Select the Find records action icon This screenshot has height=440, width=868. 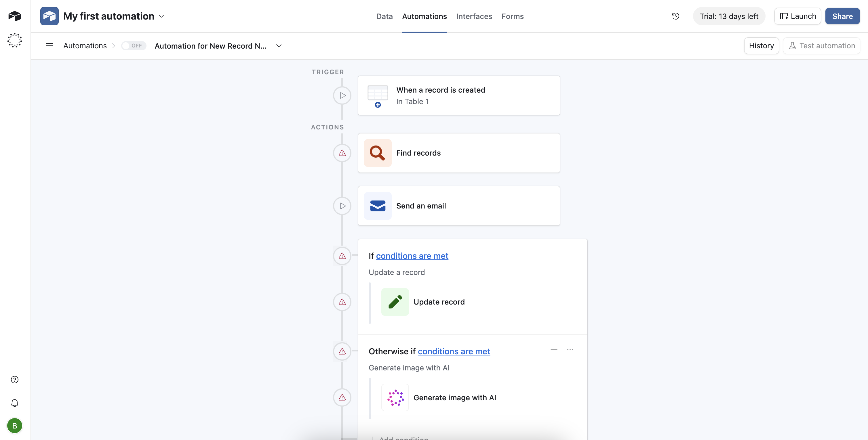click(377, 153)
